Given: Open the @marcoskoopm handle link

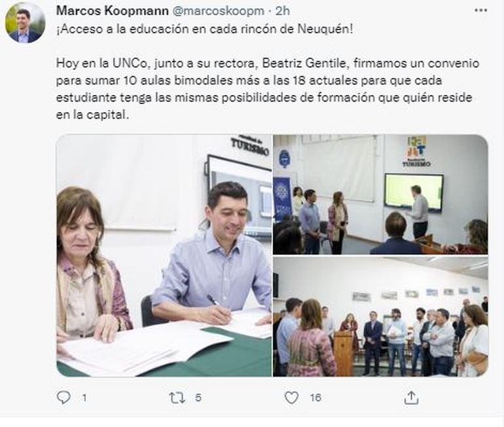Looking at the screenshot, I should click(219, 10).
